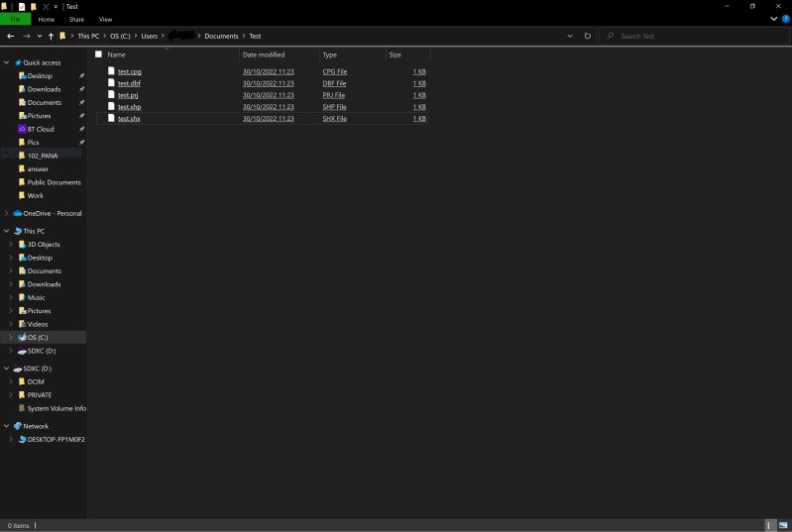792x532 pixels.
Task: Collapse the This PC tree node
Action: (7, 231)
